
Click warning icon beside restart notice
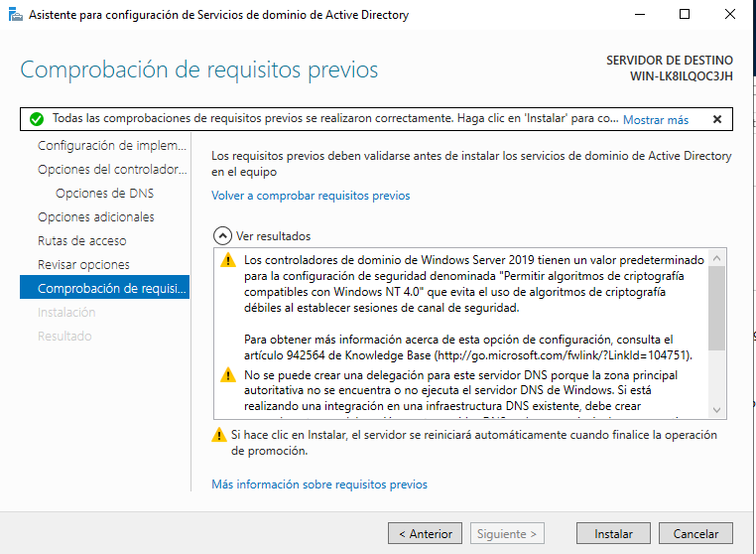tap(219, 435)
